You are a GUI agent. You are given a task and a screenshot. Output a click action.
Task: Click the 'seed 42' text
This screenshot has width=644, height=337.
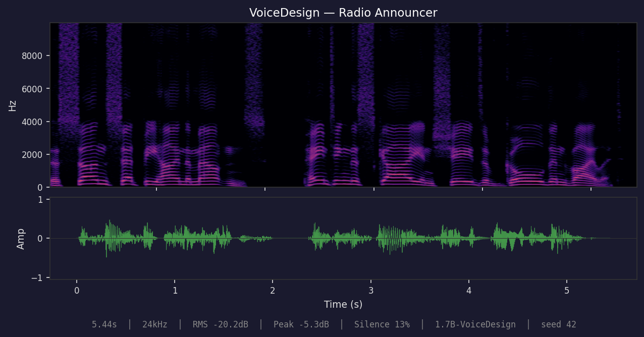[x=559, y=325]
